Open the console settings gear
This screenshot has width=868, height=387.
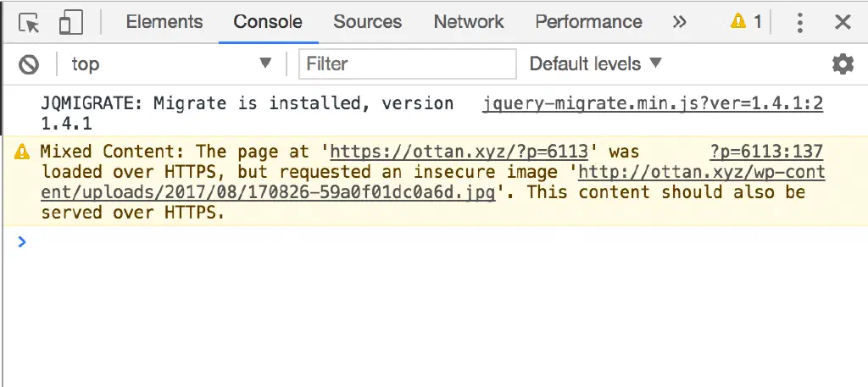[x=843, y=64]
